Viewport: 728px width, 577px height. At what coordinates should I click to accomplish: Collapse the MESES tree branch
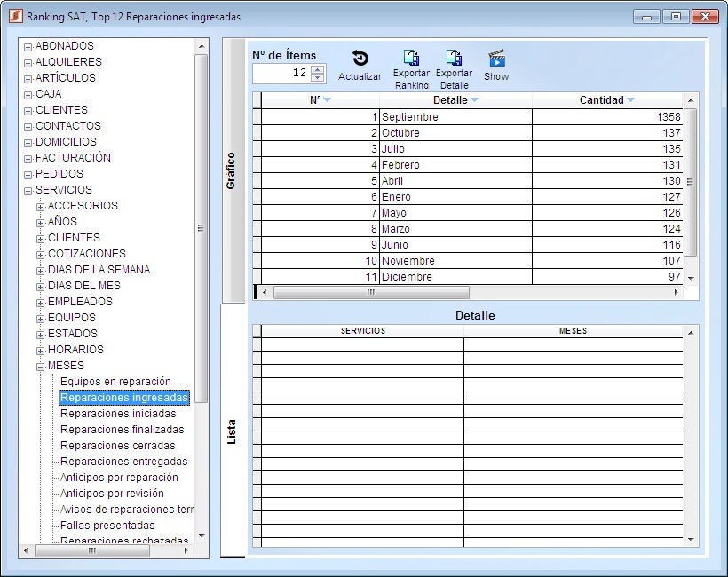[x=40, y=366]
